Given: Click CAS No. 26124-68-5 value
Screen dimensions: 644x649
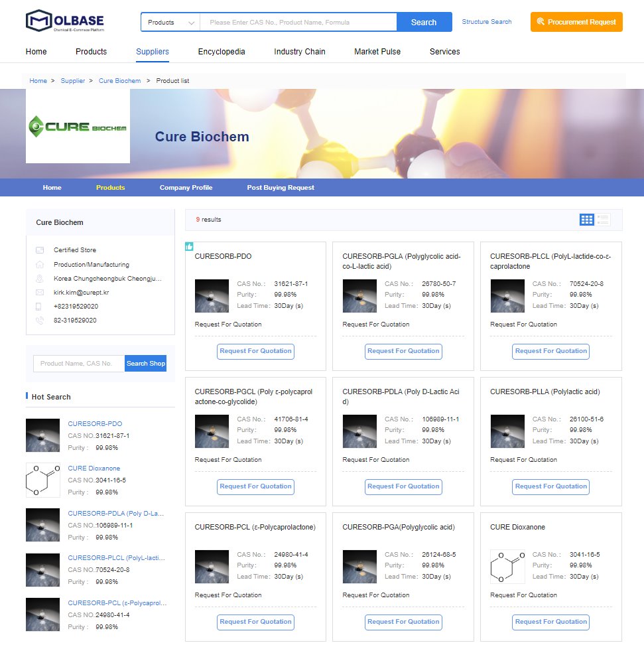Looking at the screenshot, I should 439,555.
